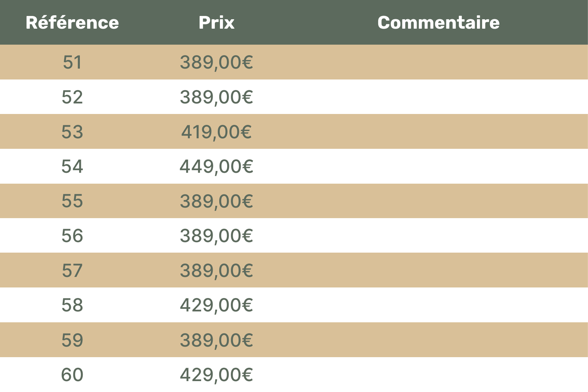Click the Prix column header
Image resolution: width=588 pixels, height=392 pixels.
point(216,23)
